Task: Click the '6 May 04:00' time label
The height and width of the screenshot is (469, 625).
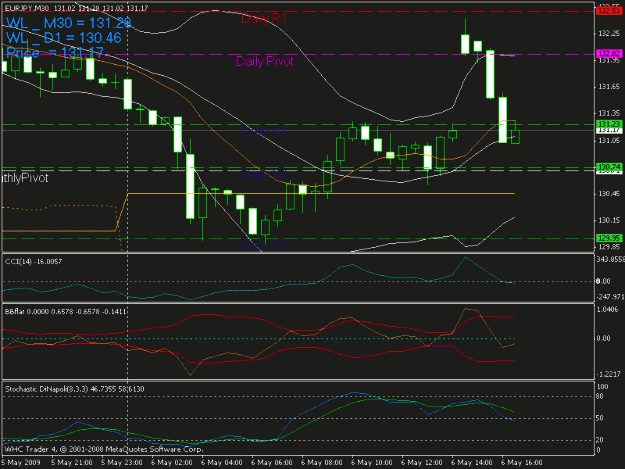Action: (222, 463)
